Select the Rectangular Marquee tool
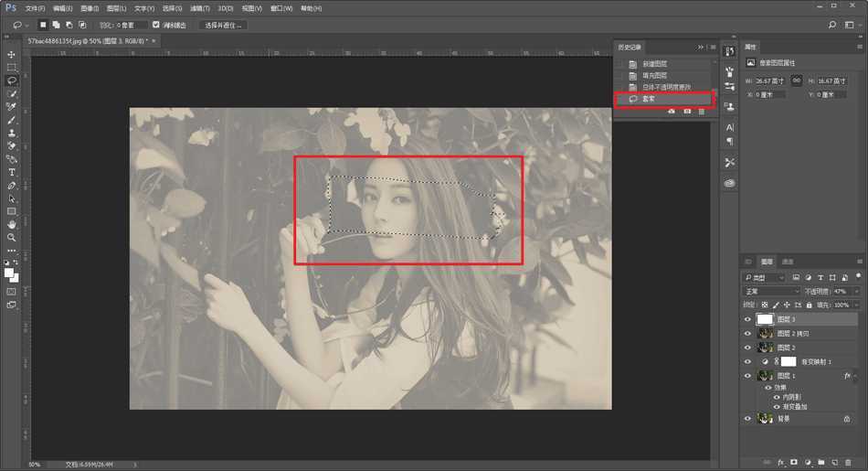Image resolution: width=868 pixels, height=471 pixels. 12,68
